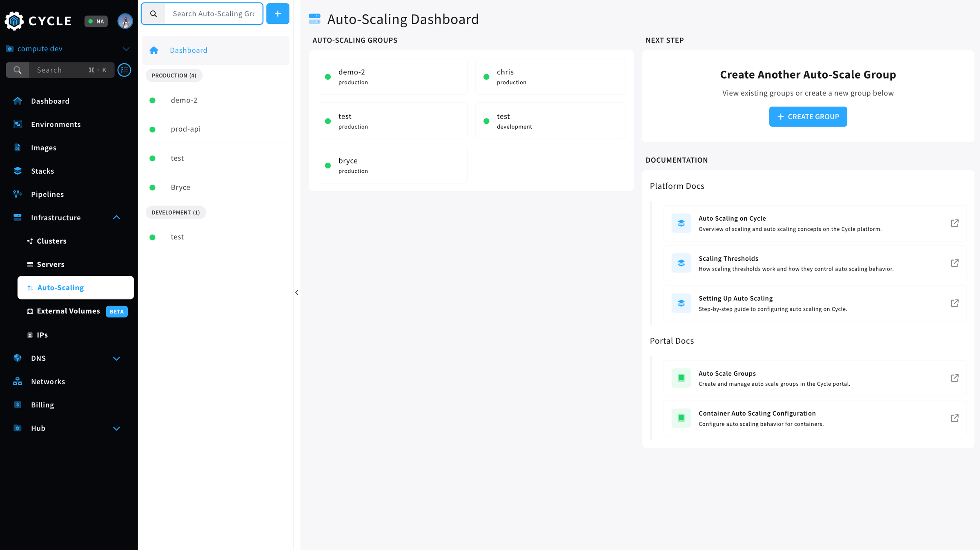980x550 pixels.
Task: Click the Environments sidebar icon
Action: 18,124
